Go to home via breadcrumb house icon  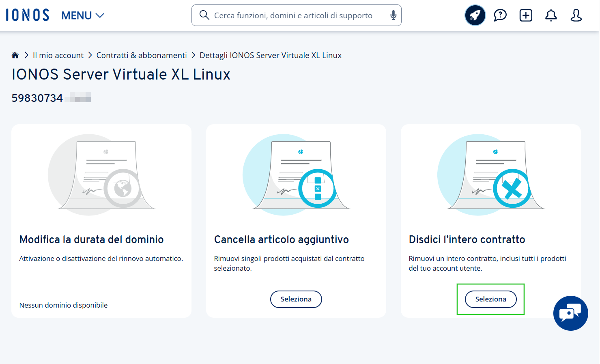tap(15, 55)
